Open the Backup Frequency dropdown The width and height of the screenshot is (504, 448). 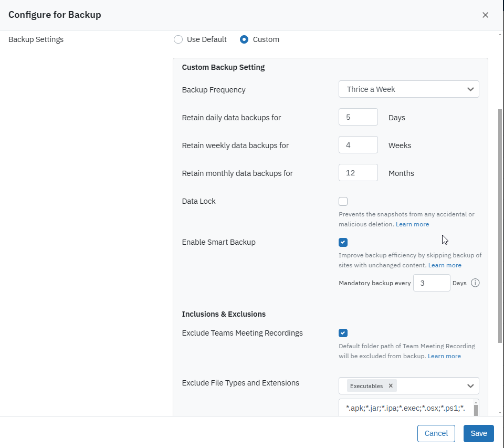coord(408,89)
